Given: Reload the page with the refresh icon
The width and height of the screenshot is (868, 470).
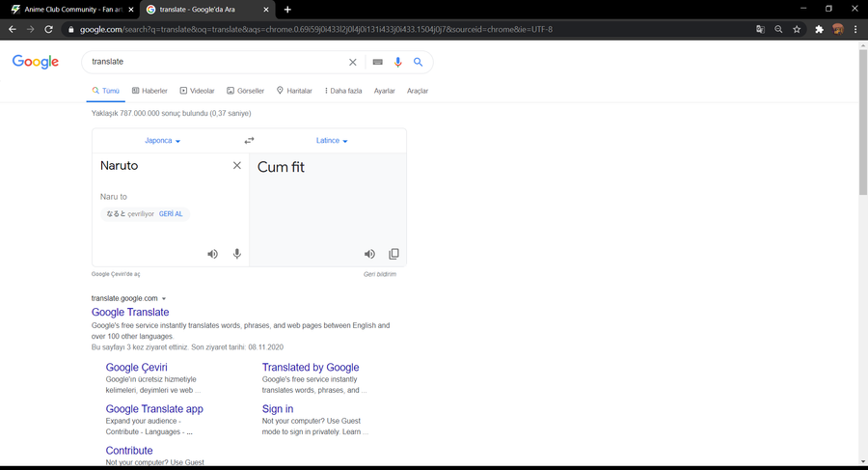Looking at the screenshot, I should point(49,29).
